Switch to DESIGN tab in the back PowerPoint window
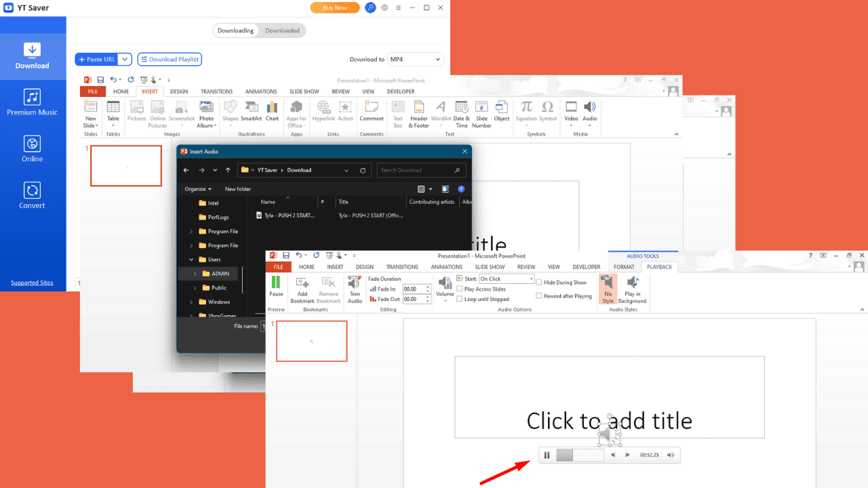The width and height of the screenshot is (868, 488). click(x=179, y=91)
